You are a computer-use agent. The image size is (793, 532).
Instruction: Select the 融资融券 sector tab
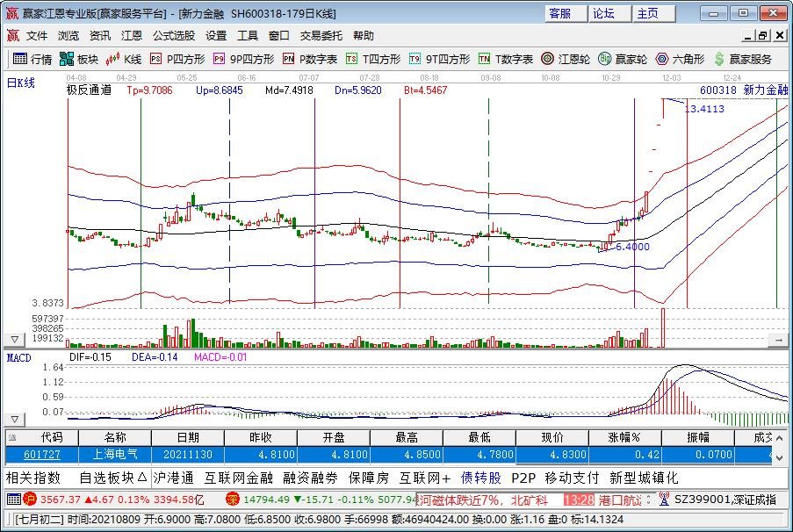310,478
